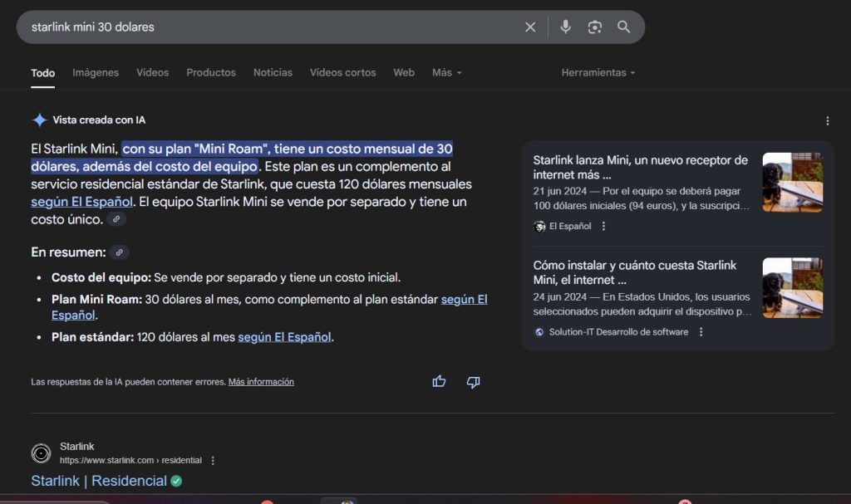Submit search with magnifying glass icon

[x=623, y=27]
